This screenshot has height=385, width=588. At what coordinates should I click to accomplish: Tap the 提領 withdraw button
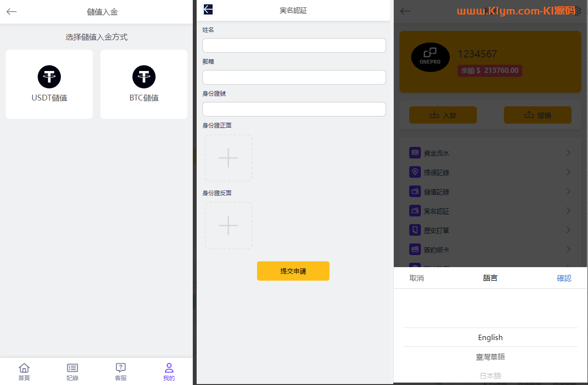click(x=538, y=115)
